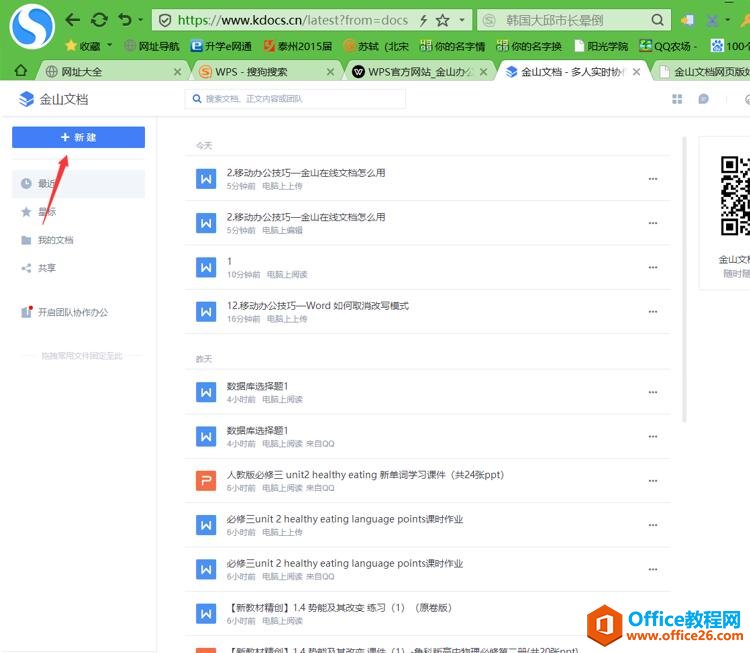Open first 数据库选择题1 document

click(x=427, y=392)
